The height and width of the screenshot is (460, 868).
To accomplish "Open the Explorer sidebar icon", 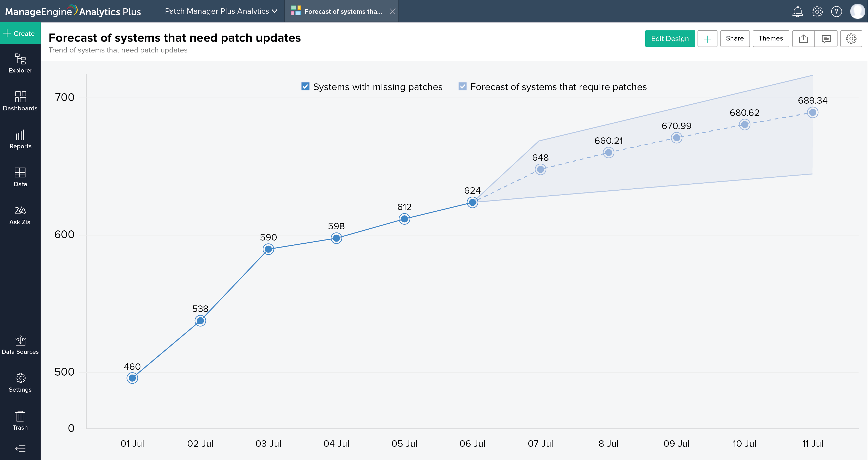I will [20, 63].
